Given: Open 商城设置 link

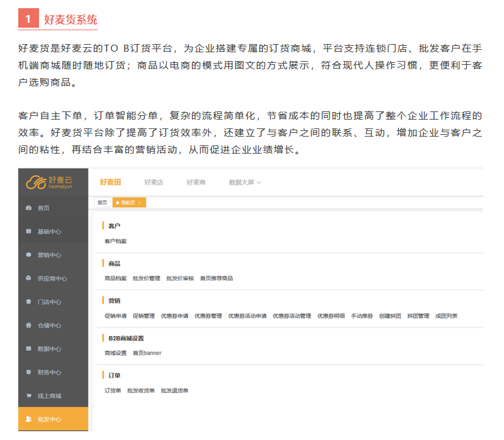Looking at the screenshot, I should 115,353.
